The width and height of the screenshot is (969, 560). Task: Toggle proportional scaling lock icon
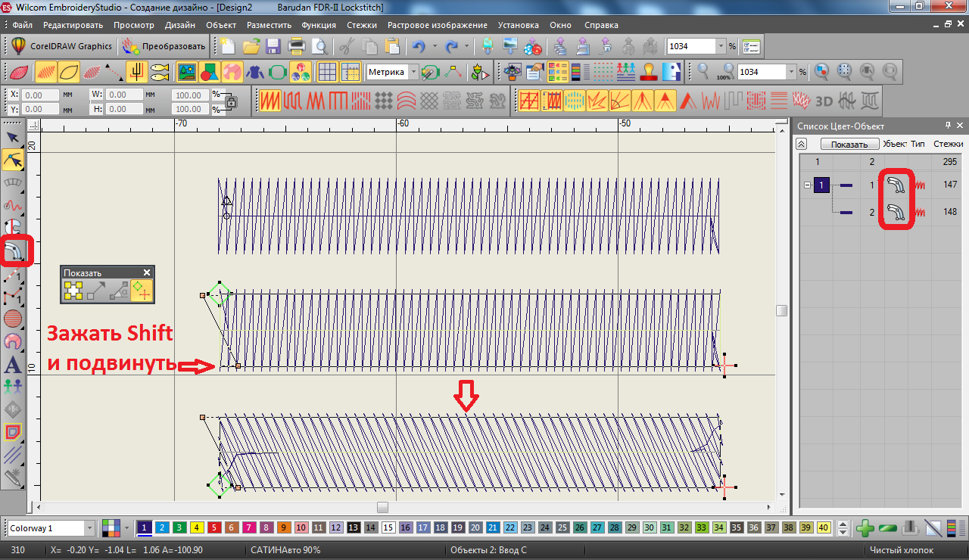click(x=232, y=101)
